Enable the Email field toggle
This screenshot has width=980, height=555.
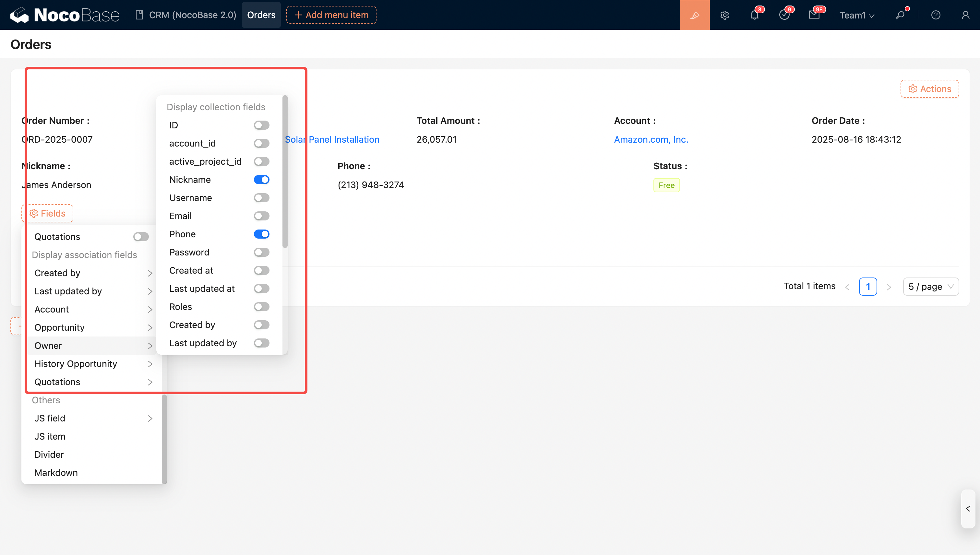click(x=262, y=216)
